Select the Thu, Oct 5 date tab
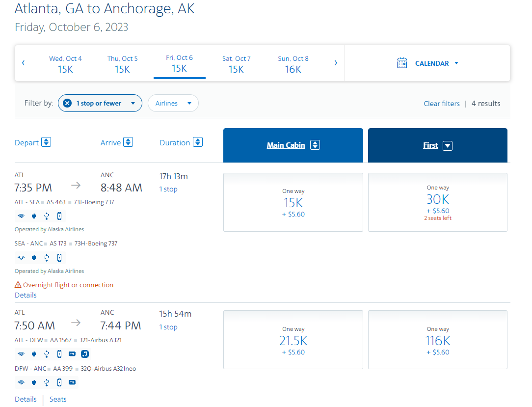This screenshot has height=407, width=532. pyautogui.click(x=122, y=63)
